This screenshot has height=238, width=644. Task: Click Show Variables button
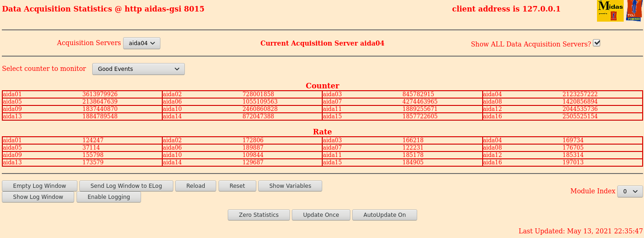[x=290, y=186]
